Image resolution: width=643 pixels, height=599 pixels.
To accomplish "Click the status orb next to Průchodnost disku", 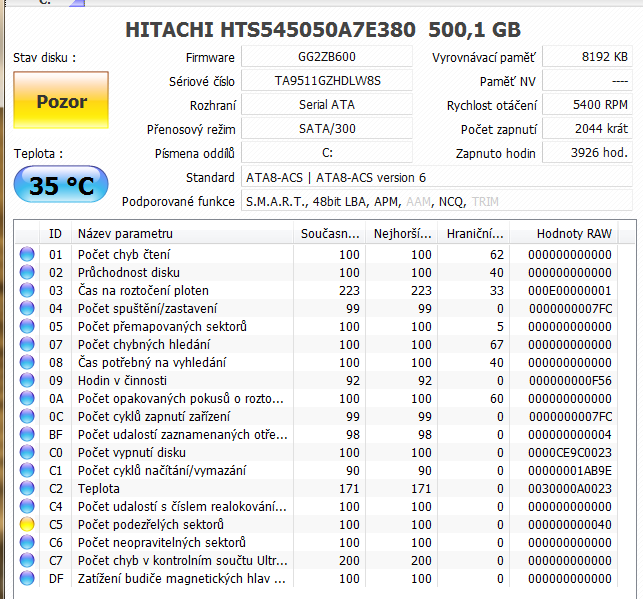I will (27, 272).
